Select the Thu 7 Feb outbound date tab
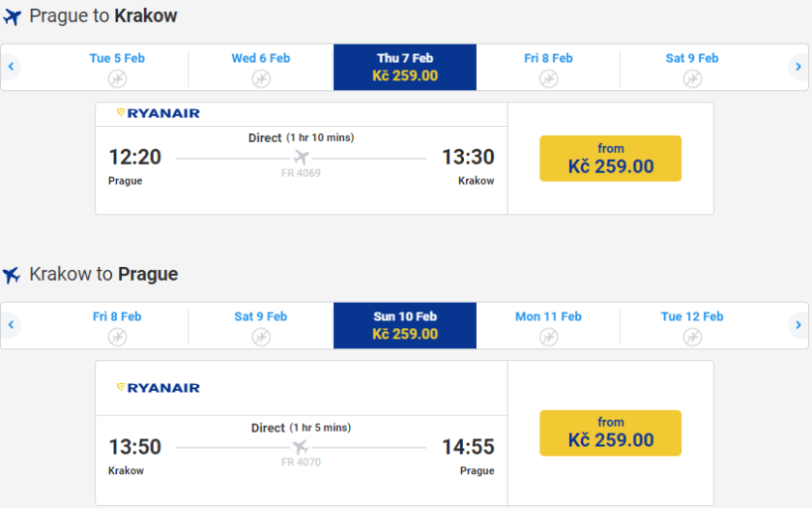This screenshot has width=812, height=508. tap(405, 67)
